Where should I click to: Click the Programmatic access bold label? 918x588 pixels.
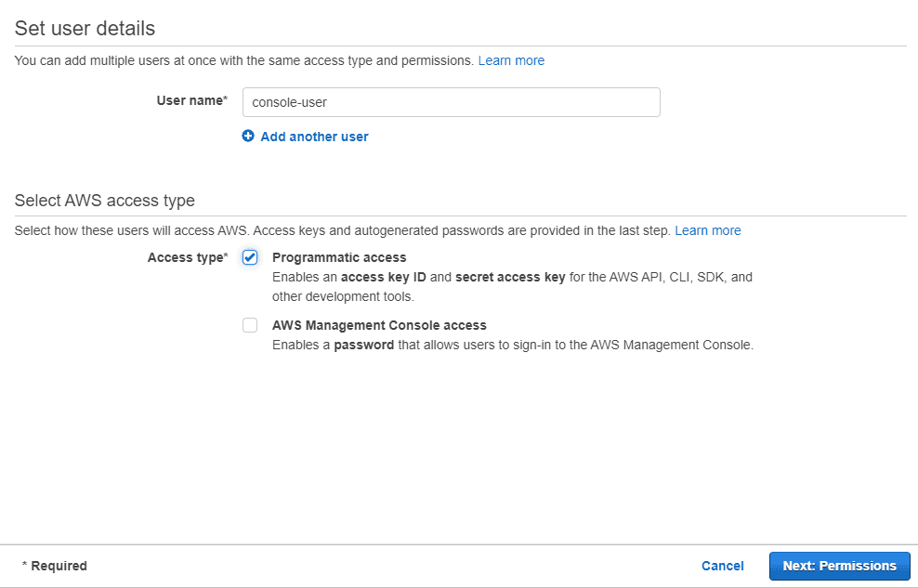pos(339,257)
